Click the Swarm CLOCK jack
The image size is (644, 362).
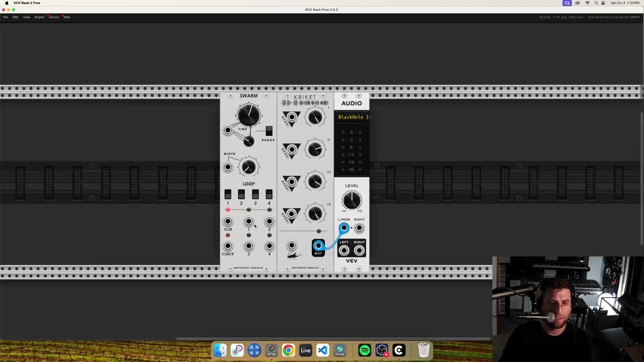[x=228, y=246]
